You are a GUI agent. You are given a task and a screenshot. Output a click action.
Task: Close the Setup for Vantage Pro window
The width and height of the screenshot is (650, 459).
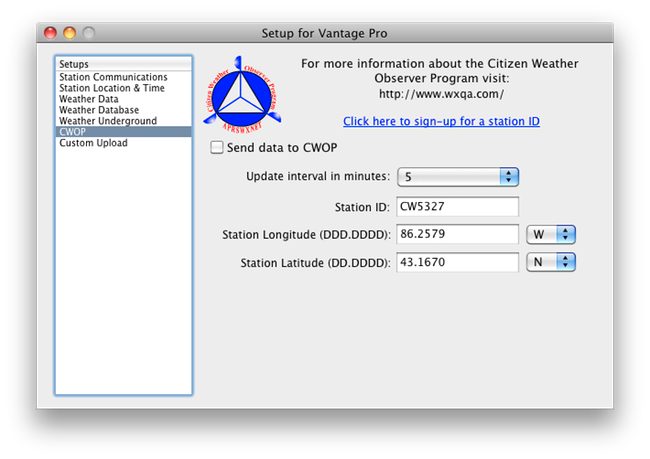click(50, 33)
